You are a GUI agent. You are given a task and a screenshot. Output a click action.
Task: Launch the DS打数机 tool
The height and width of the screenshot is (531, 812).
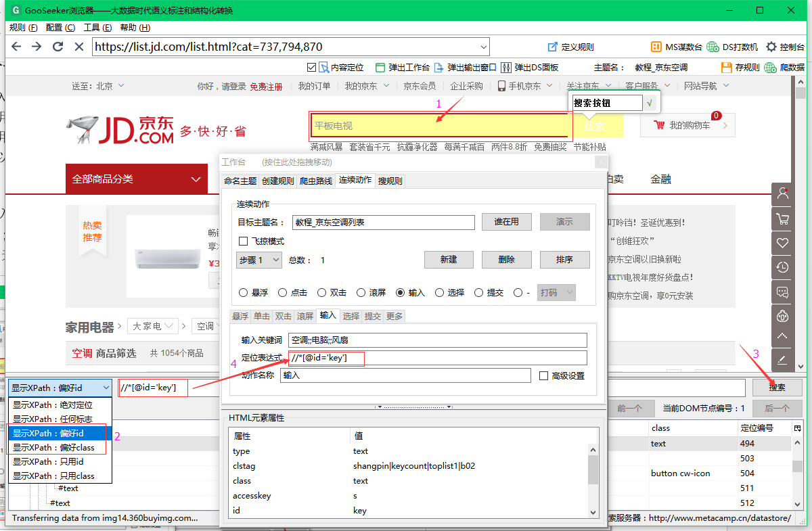pyautogui.click(x=731, y=47)
